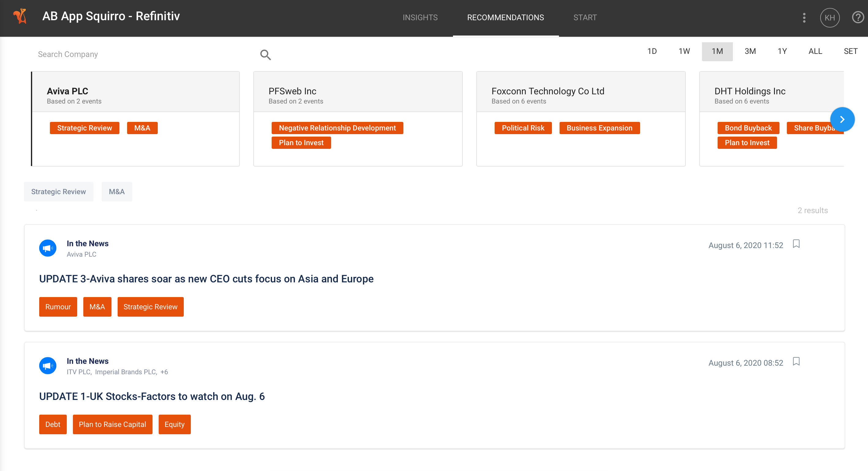Click the Equity tag
This screenshot has width=868, height=471.
coord(174,424)
